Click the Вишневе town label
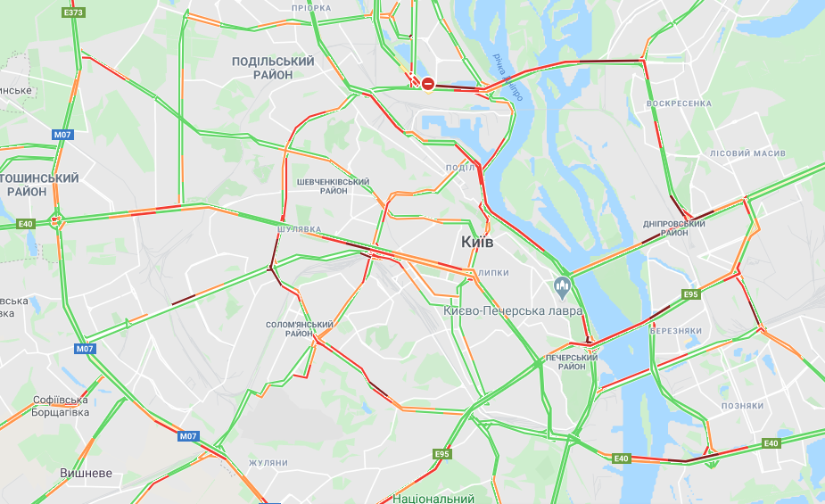The height and width of the screenshot is (504, 825). click(x=86, y=473)
